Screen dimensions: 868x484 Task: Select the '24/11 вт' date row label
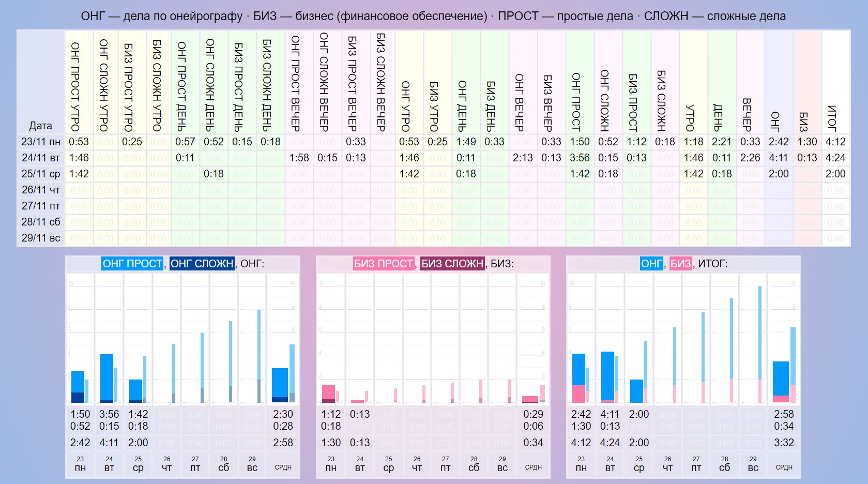41,158
